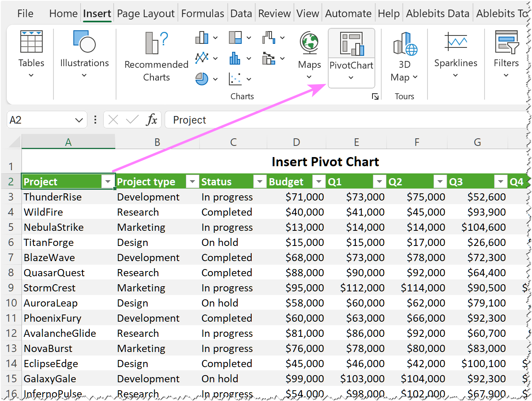Open the Formulas ribbon tab

coord(203,13)
